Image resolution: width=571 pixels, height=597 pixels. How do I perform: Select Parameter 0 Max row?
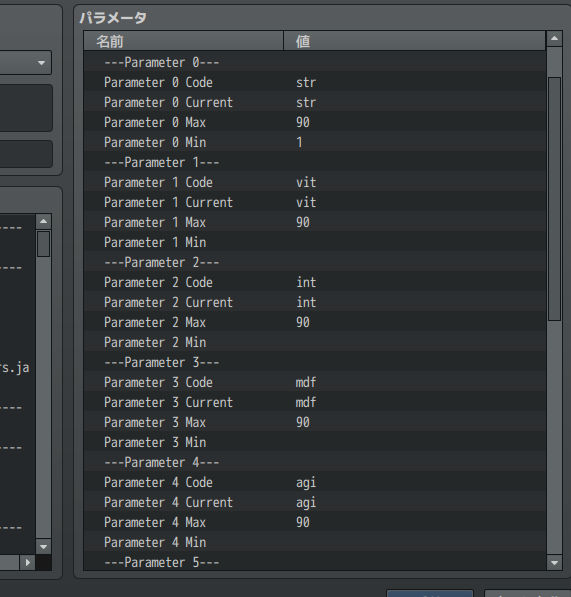(x=315, y=122)
